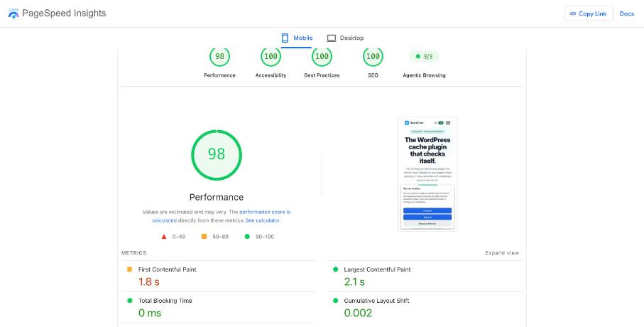Click the large Performance heading
This screenshot has width=644, height=327.
[217, 197]
